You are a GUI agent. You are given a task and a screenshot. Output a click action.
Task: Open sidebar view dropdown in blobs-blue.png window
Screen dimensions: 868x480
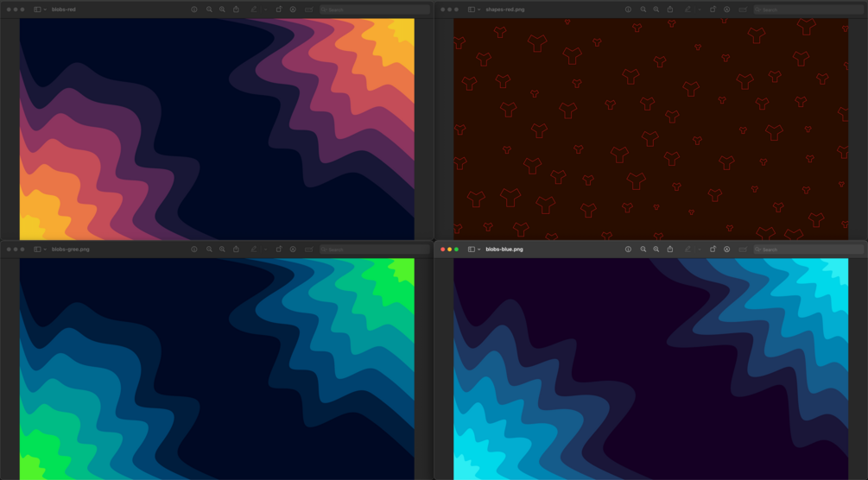click(x=478, y=249)
